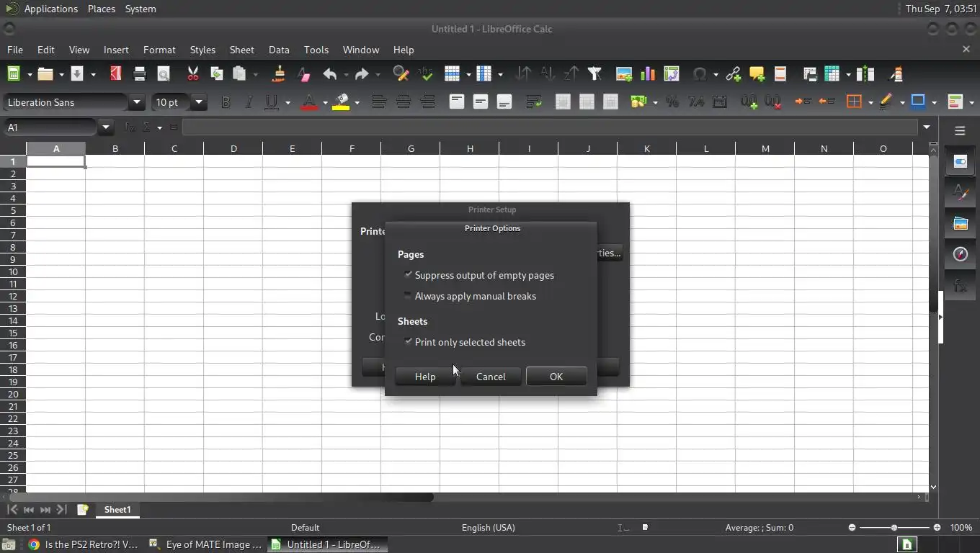Click the Spelling check icon
The image size is (980, 553).
425,73
